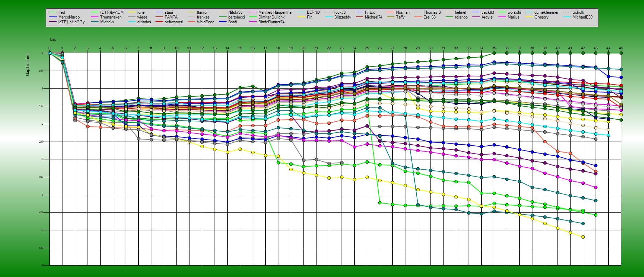This screenshot has height=277, width=644.
Task: Click lap number 26 on the axis
Action: (380, 48)
